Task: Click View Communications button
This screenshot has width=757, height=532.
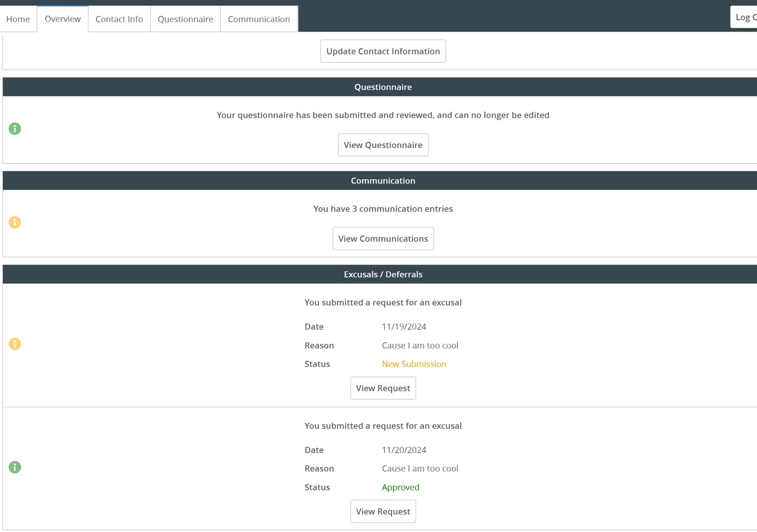Action: tap(383, 238)
